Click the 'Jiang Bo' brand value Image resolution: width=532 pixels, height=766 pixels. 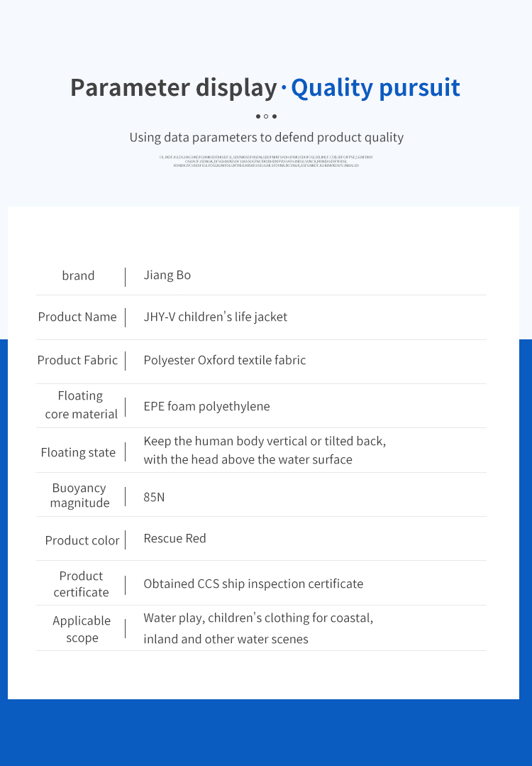click(167, 275)
